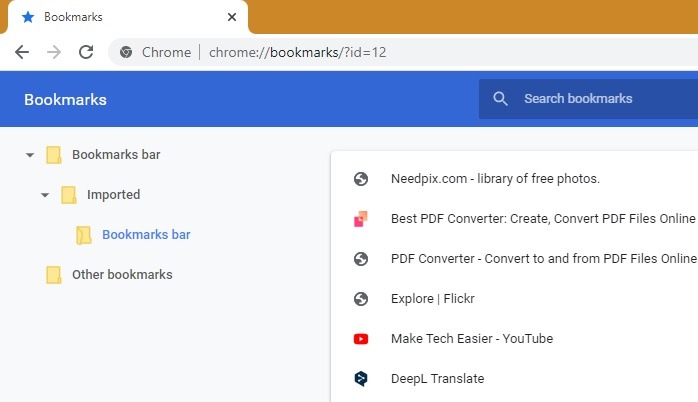The height and width of the screenshot is (402, 698).
Task: Click the top Bookmarks bar folder icon
Action: coord(54,155)
